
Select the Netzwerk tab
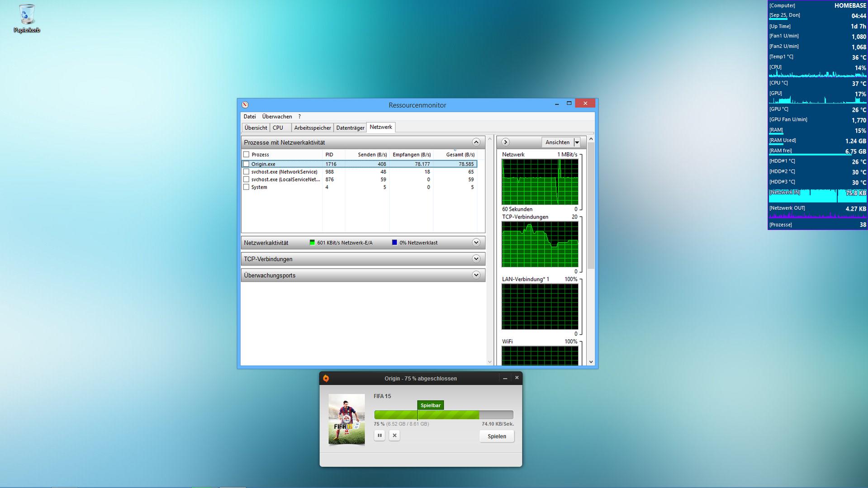381,127
